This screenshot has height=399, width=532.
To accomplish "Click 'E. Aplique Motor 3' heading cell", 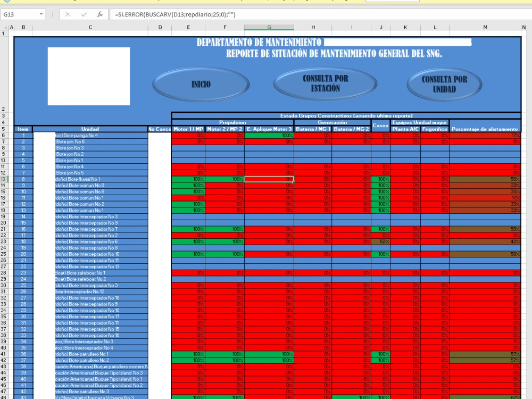I will click(269, 129).
